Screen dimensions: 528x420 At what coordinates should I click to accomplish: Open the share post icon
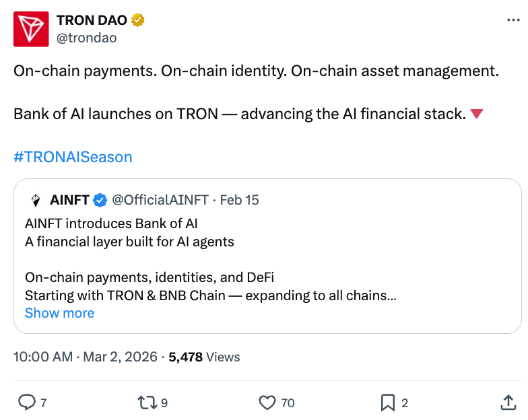(508, 403)
